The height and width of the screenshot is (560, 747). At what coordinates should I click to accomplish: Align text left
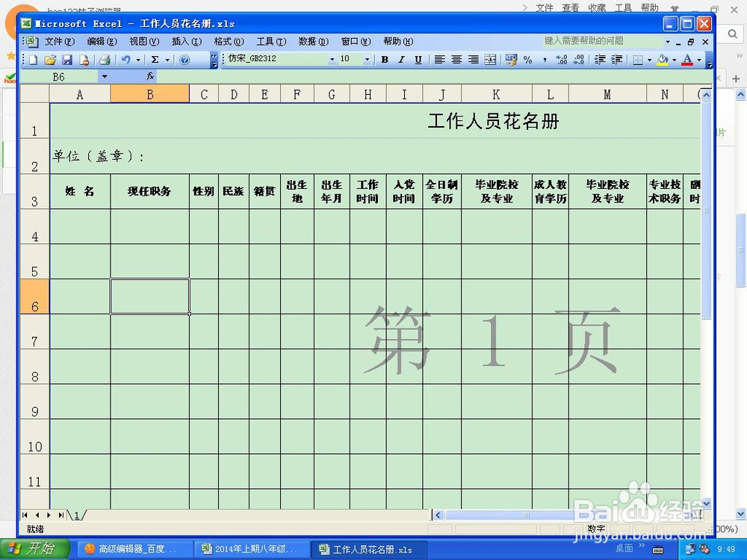(x=439, y=60)
